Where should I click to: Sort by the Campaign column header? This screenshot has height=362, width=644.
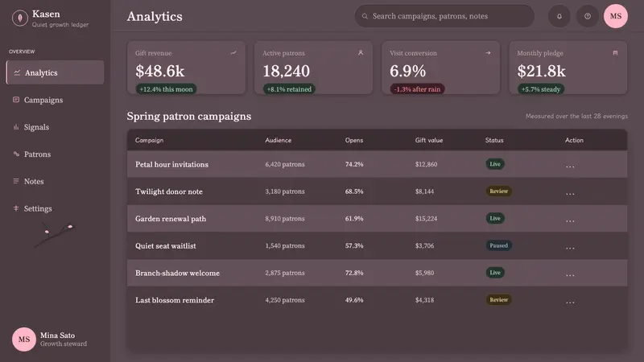pyautogui.click(x=149, y=140)
